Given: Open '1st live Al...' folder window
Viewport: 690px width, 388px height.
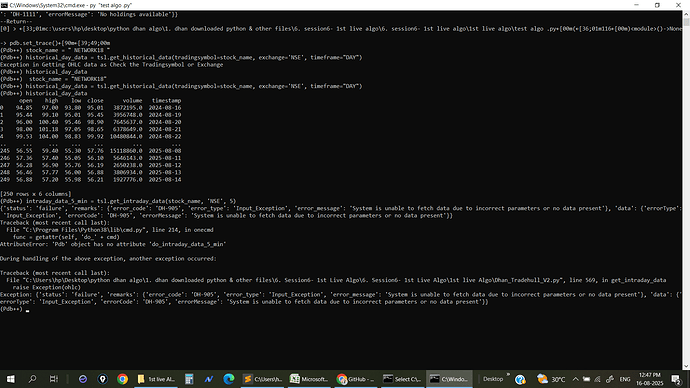Looking at the screenshot, I should [157, 379].
